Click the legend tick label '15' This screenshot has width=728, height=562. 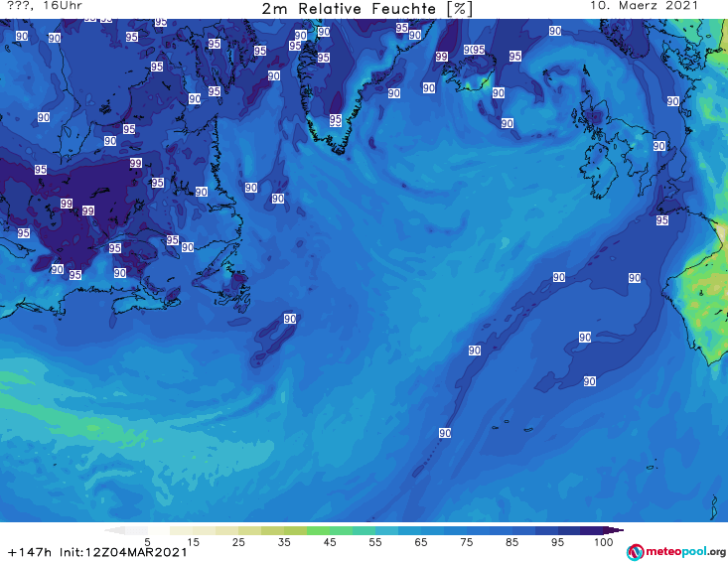[193, 542]
